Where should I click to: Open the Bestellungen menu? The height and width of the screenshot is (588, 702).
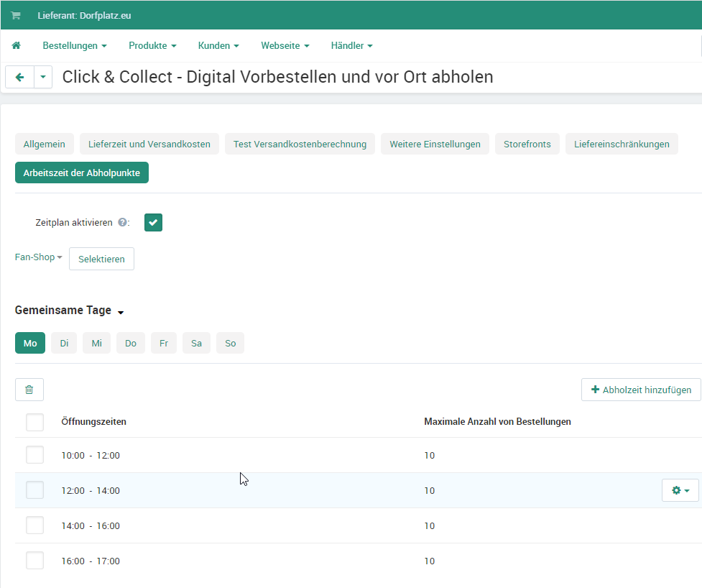click(74, 46)
